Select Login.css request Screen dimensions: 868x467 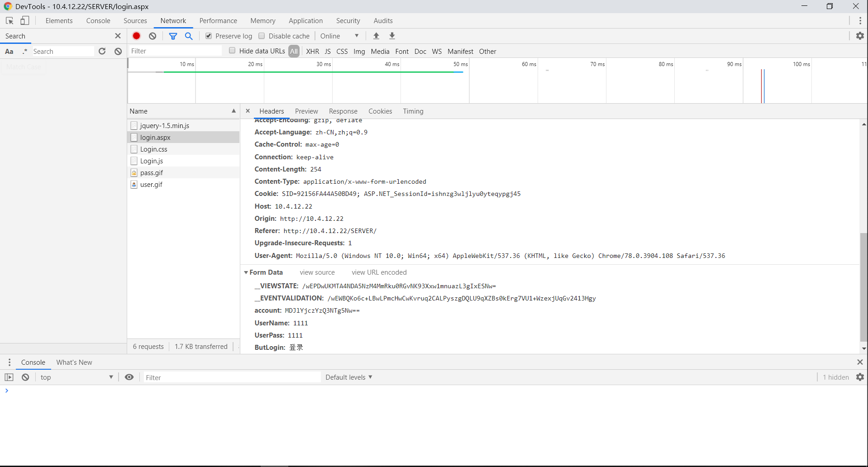pos(183,149)
